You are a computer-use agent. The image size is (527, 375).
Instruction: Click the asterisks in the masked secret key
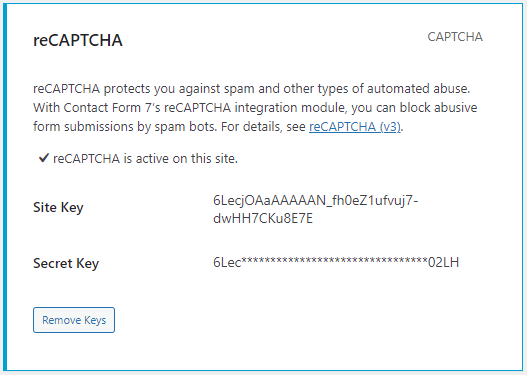pos(334,261)
